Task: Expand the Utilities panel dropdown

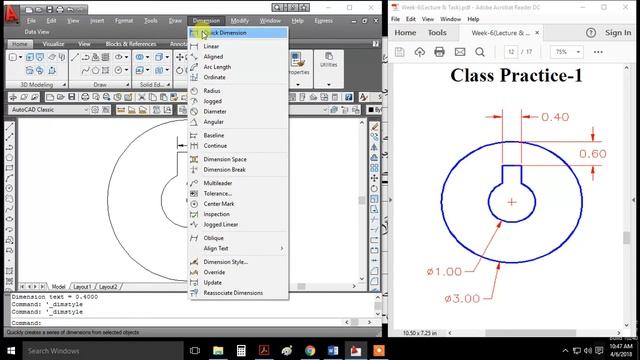Action: tap(329, 84)
